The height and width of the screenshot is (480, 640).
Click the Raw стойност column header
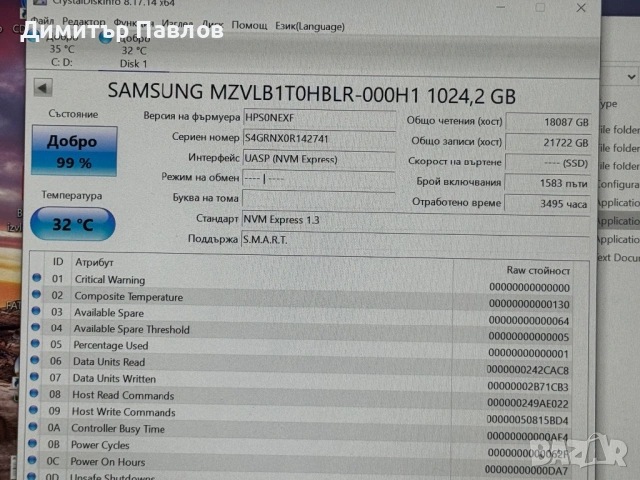coord(538,270)
